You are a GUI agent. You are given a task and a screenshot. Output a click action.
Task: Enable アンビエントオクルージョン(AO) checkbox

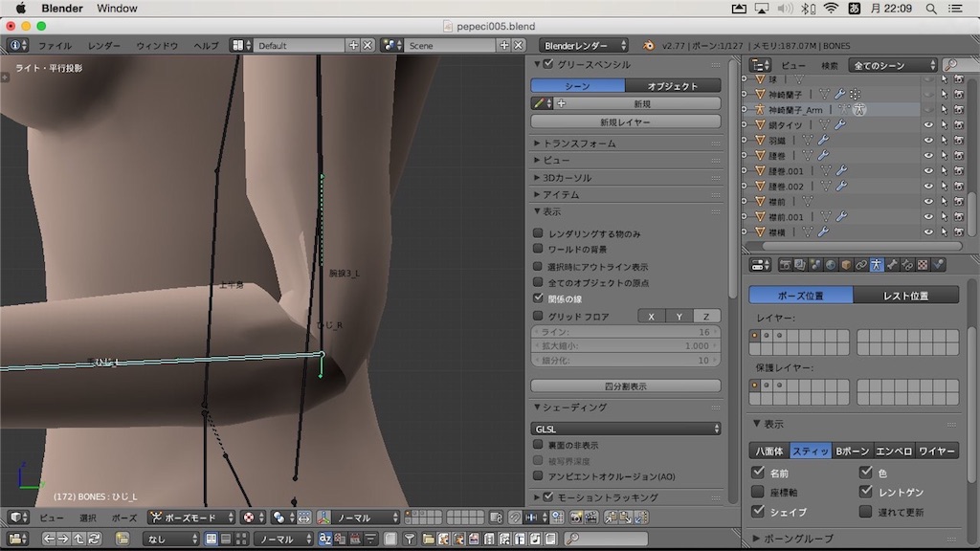click(x=538, y=476)
